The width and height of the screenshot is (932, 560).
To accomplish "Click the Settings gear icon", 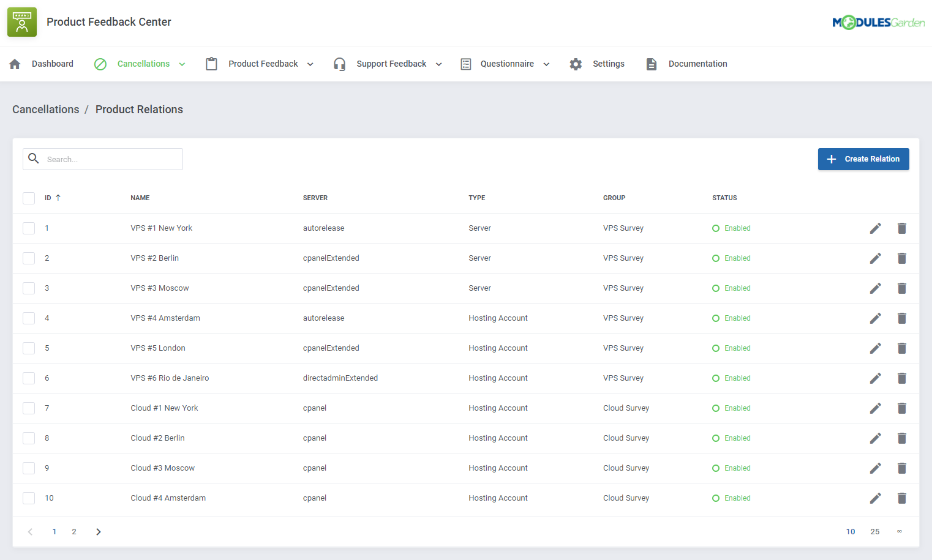I will (576, 63).
